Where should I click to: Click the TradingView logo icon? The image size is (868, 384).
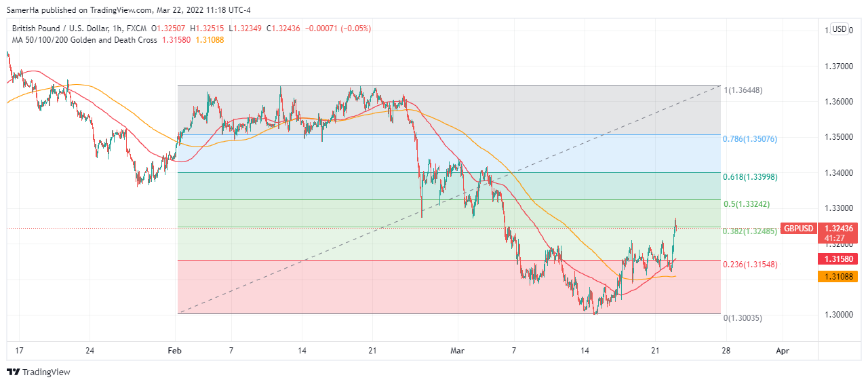pos(13,372)
